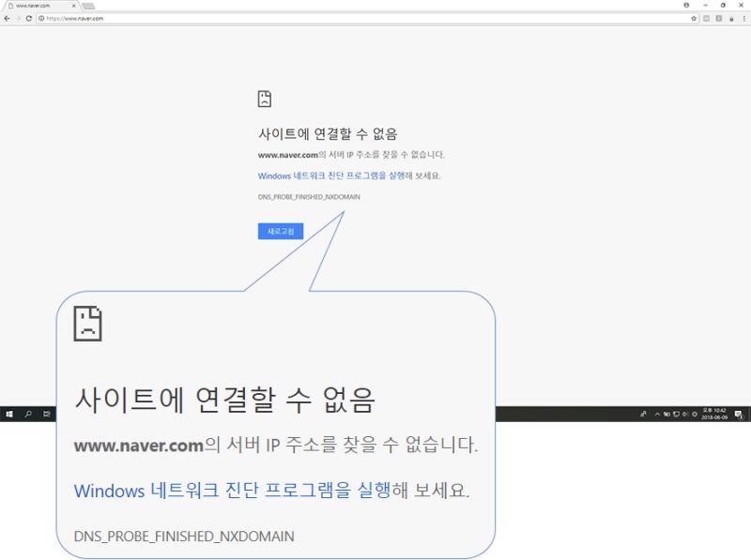
Task: Click the 사이트에 연결할 수 없음 heading on the page
Action: pos(328,133)
